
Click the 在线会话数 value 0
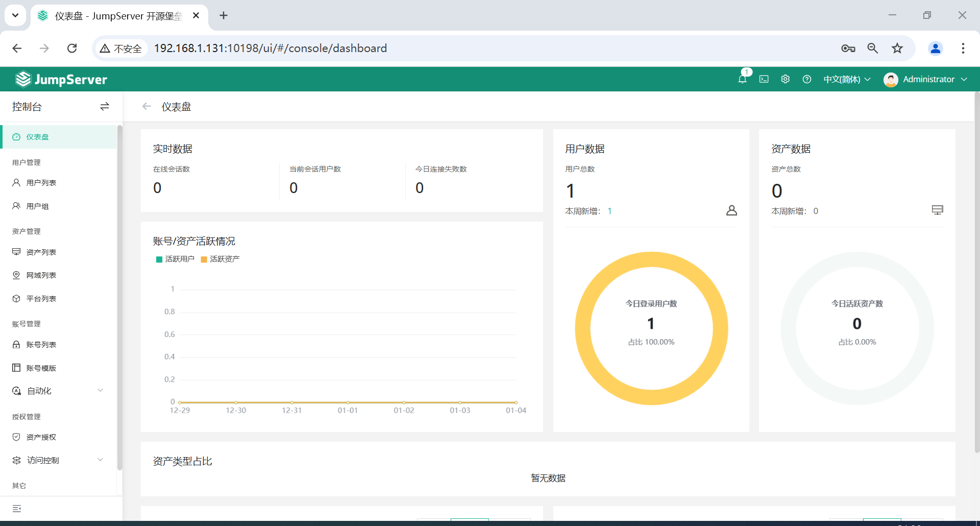tap(157, 188)
